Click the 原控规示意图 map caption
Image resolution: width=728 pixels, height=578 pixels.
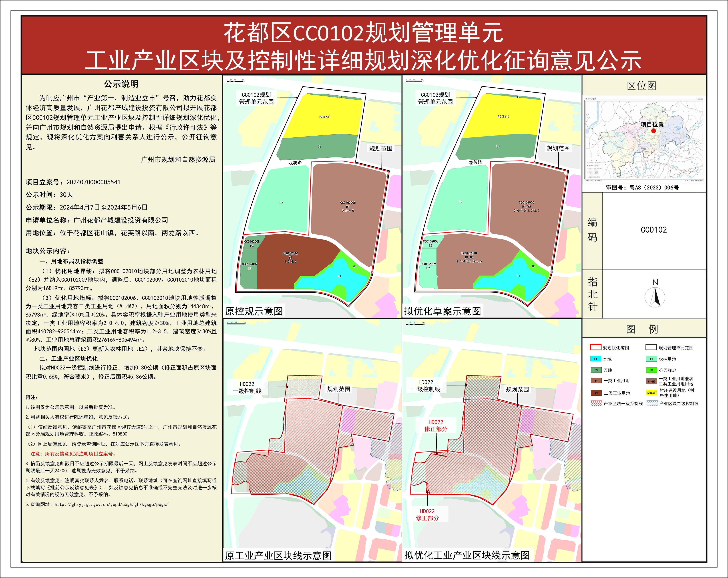coord(254,311)
